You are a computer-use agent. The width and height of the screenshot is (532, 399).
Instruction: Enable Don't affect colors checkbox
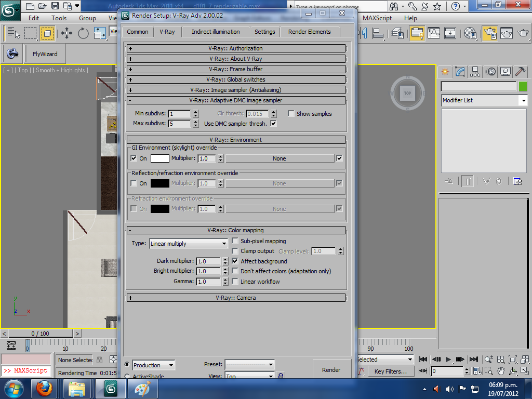[235, 271]
